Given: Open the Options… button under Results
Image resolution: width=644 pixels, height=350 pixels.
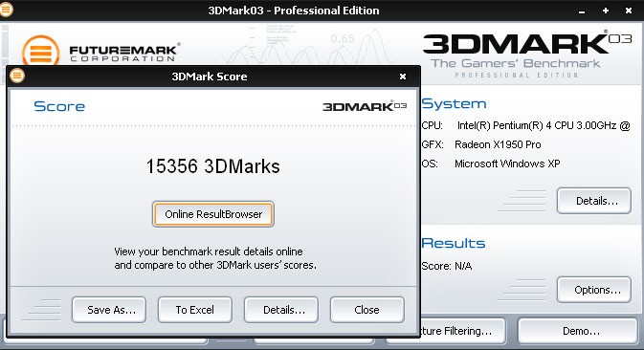Looking at the screenshot, I should 594,290.
